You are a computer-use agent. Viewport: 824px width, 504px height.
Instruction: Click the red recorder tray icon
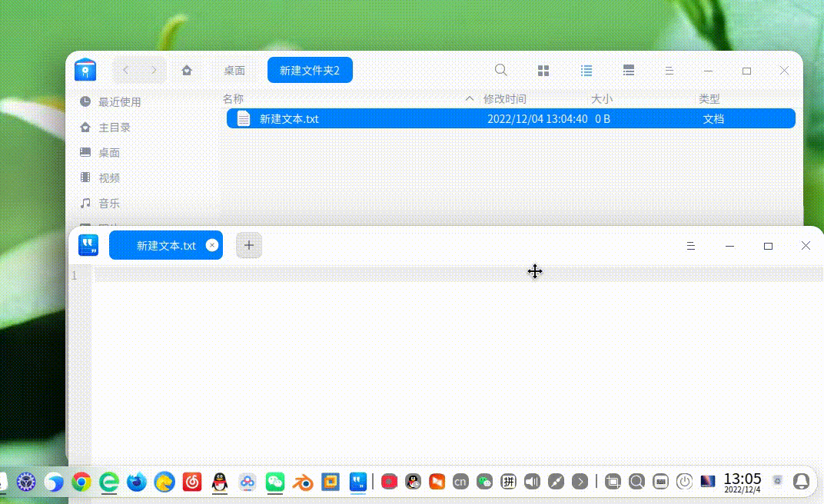tap(389, 482)
